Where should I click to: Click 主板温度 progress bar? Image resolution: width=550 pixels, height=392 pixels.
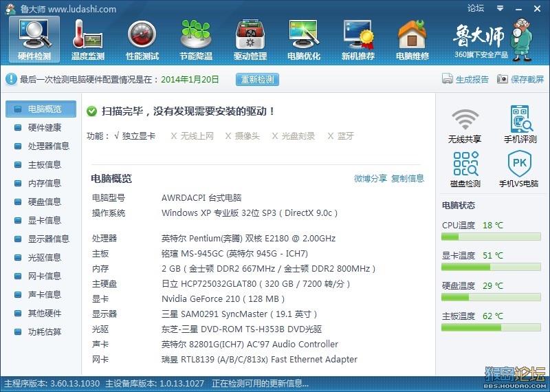[491, 328]
